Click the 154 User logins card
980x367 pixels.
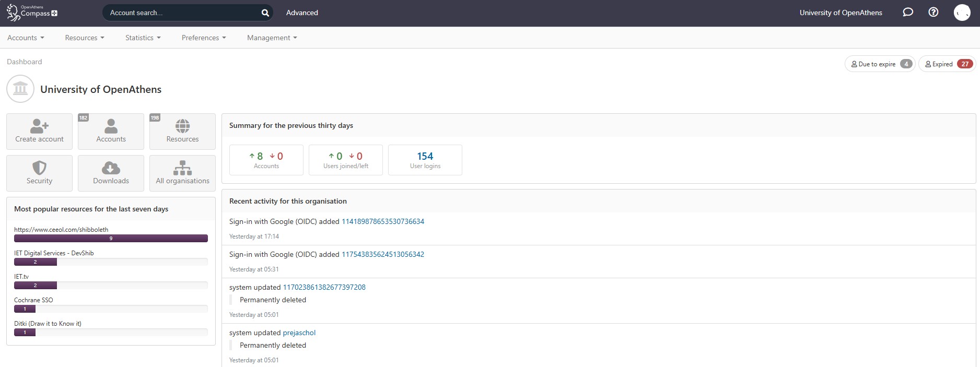(x=425, y=160)
